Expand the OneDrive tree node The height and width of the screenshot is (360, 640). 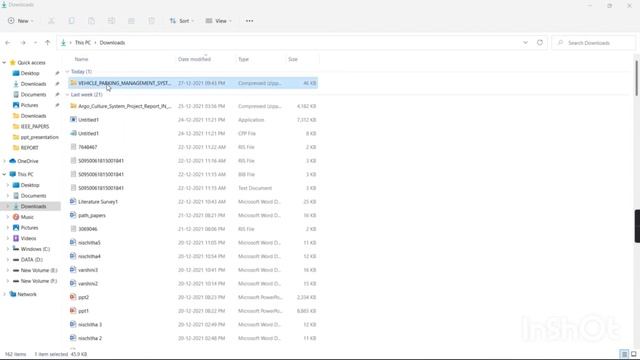point(4,161)
